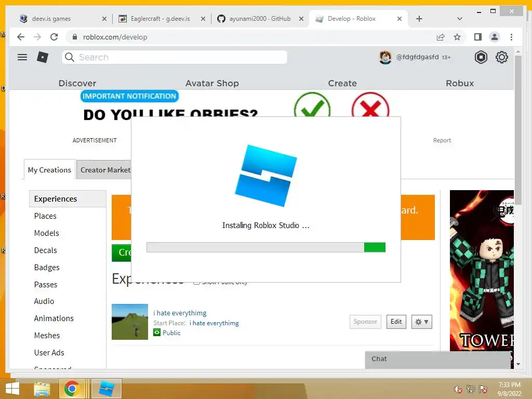Close the Eaglercraft tab
The image size is (532, 399).
coord(203,19)
